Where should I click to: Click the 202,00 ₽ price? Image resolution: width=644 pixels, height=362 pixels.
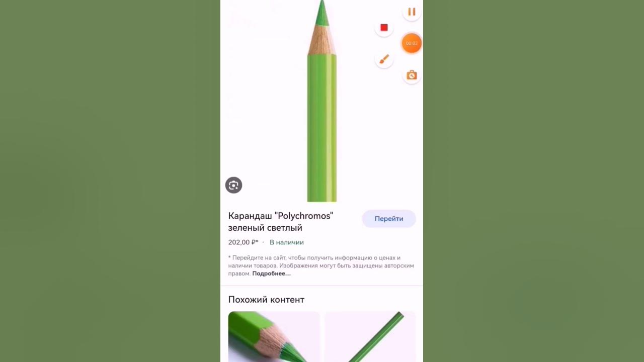244,242
